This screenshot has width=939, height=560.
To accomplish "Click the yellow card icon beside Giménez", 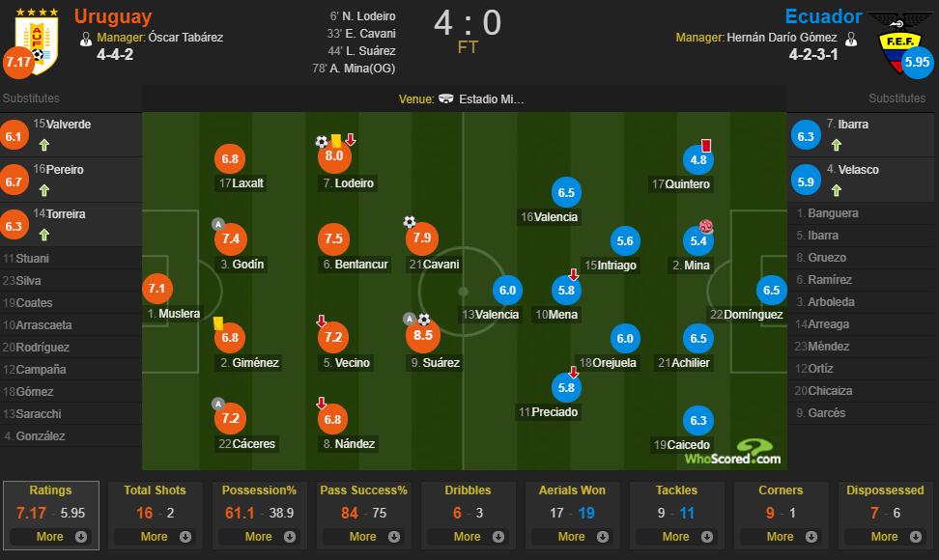I will point(218,323).
